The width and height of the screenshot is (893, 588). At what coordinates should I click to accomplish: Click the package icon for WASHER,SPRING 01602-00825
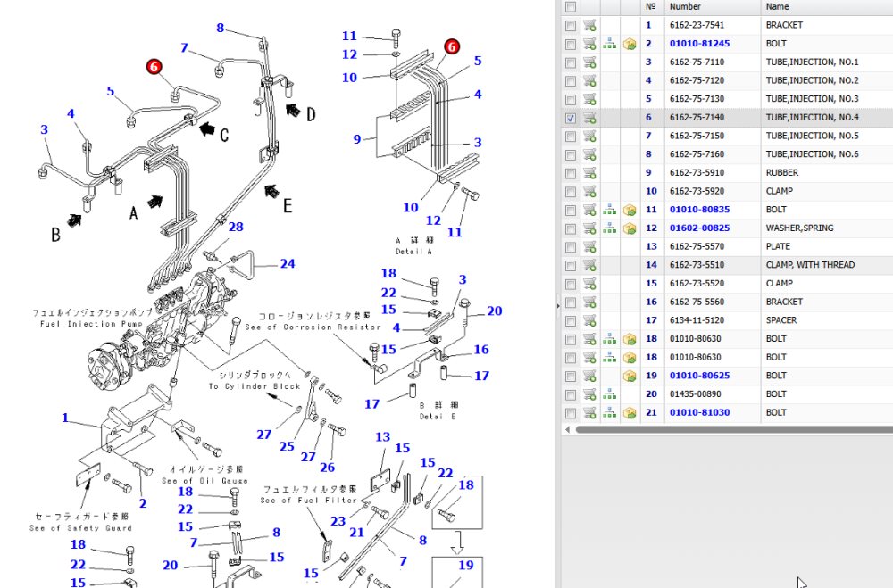pyautogui.click(x=630, y=228)
